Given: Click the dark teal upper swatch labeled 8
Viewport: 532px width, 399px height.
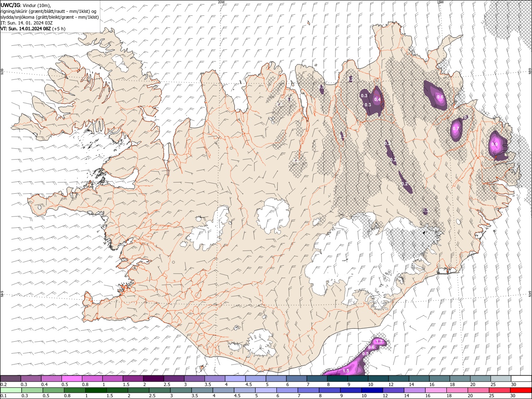Looking at the screenshot, I should pos(337,378).
